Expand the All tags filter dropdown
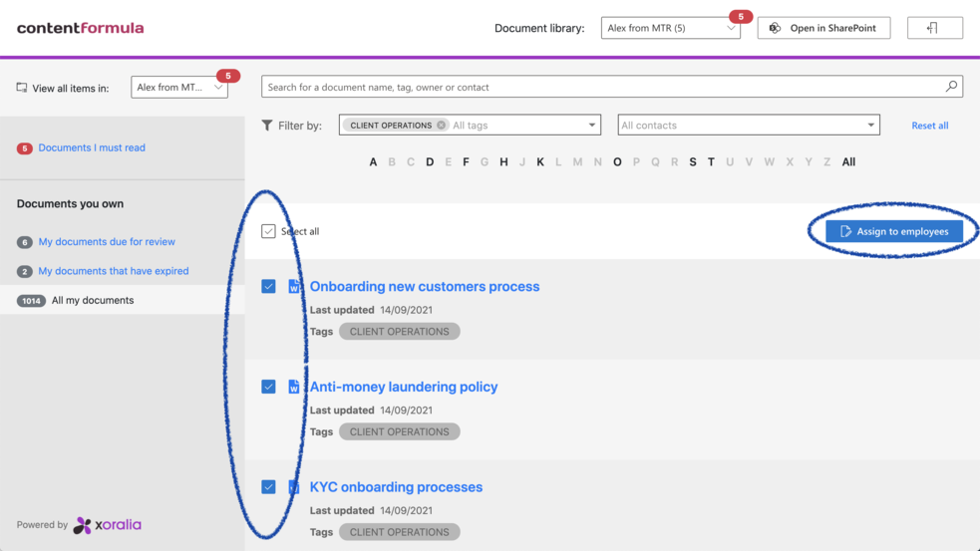Screen dimensions: 980x551 pyautogui.click(x=591, y=125)
